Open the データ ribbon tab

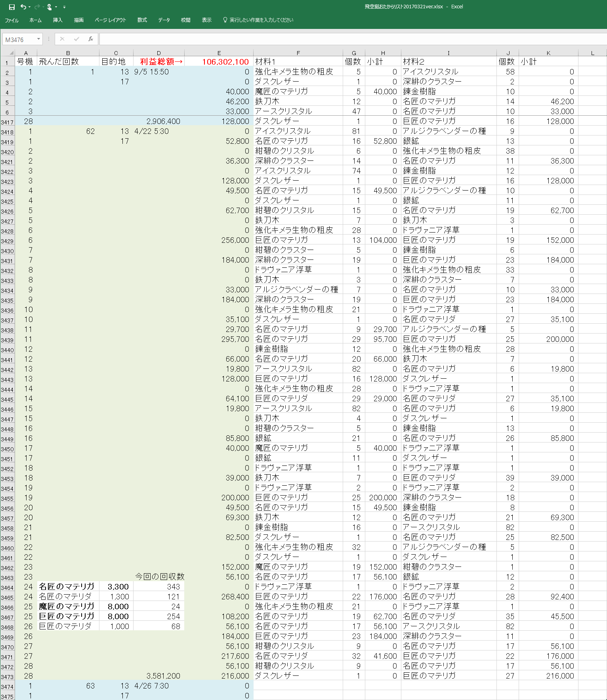(x=164, y=20)
